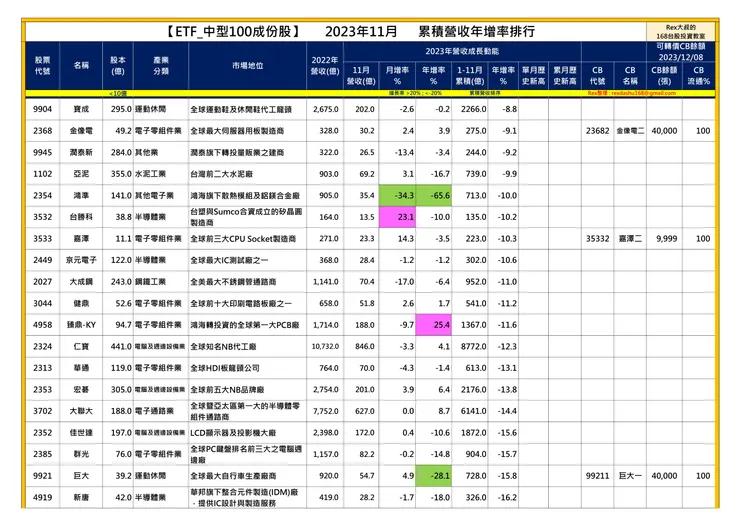Select the 2023年營收成長動能 group header
The height and width of the screenshot is (523, 740).
click(x=462, y=51)
